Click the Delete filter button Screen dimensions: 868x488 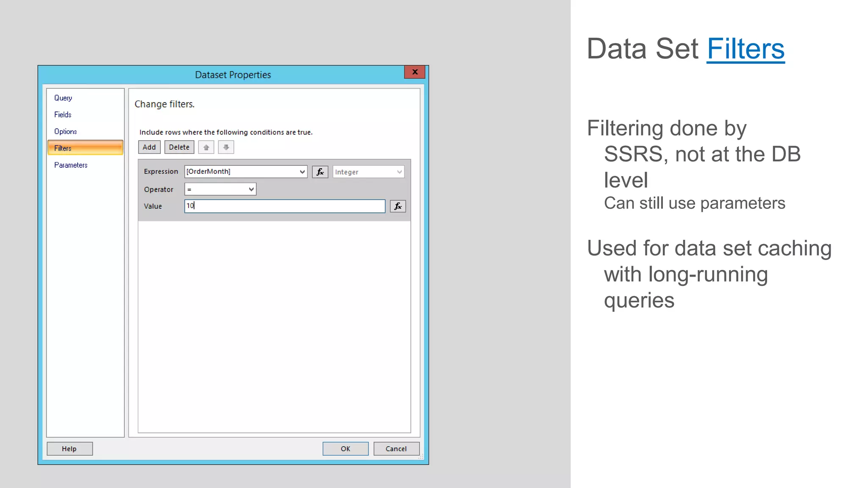[x=179, y=147]
